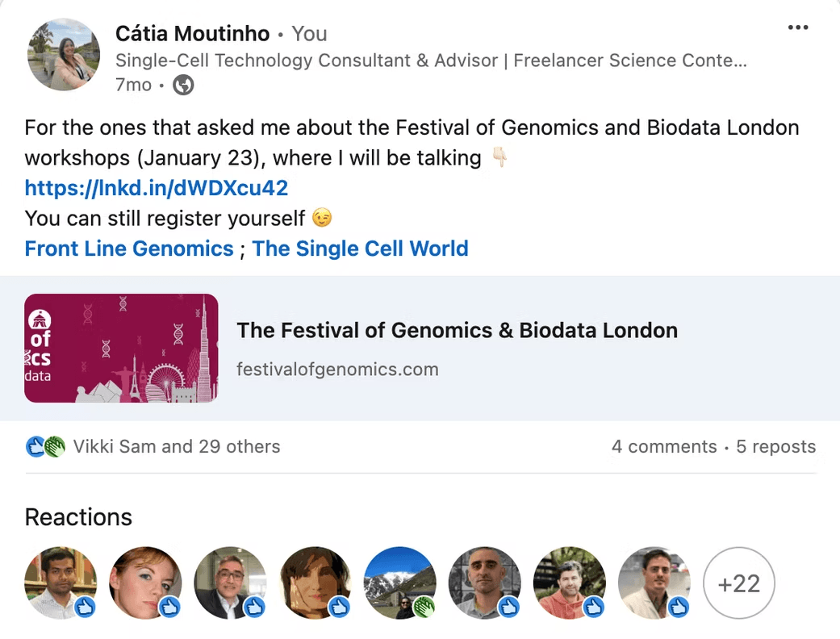Open Cátia Moutinho's profile picture
The image size is (840, 639).
coord(64,54)
